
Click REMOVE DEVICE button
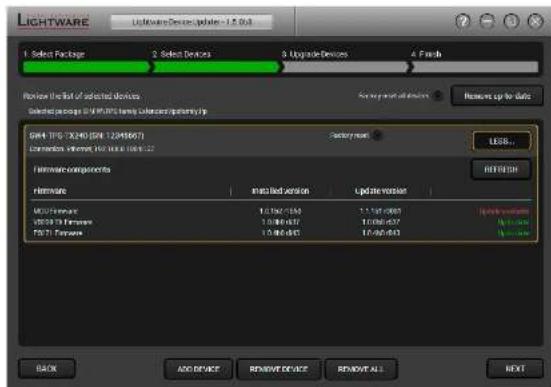click(x=278, y=369)
